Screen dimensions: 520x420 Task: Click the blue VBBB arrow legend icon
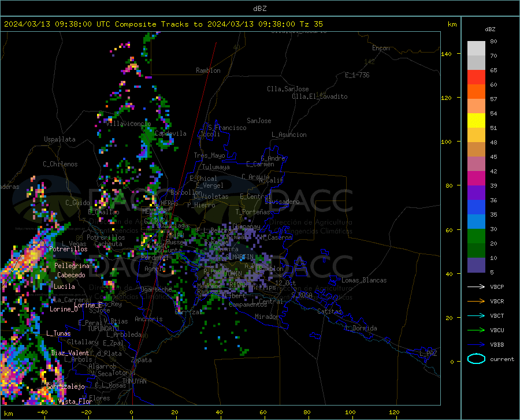tap(476, 345)
